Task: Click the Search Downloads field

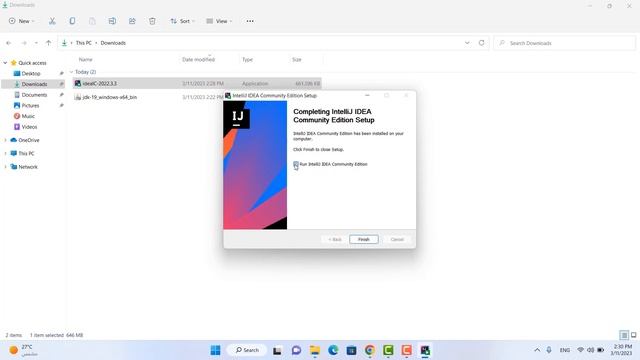Action: click(x=564, y=43)
